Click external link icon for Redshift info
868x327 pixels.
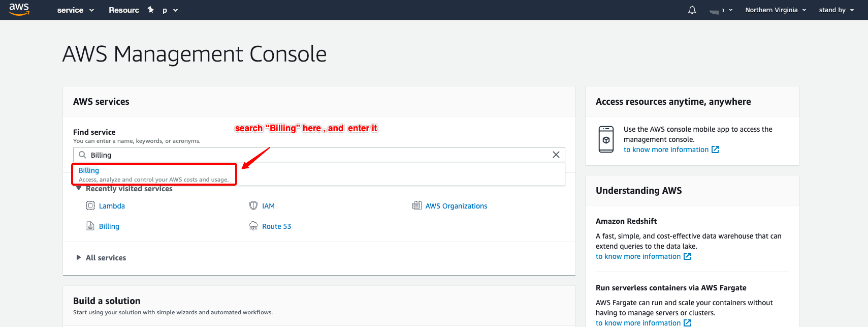point(687,256)
